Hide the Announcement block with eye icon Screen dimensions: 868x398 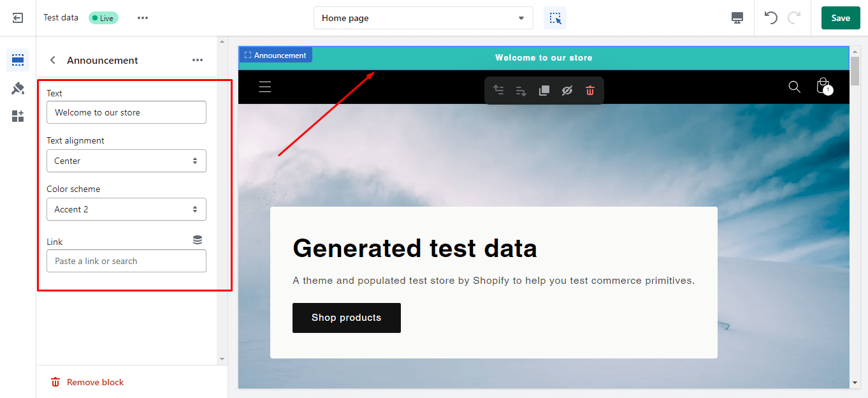pyautogui.click(x=567, y=90)
